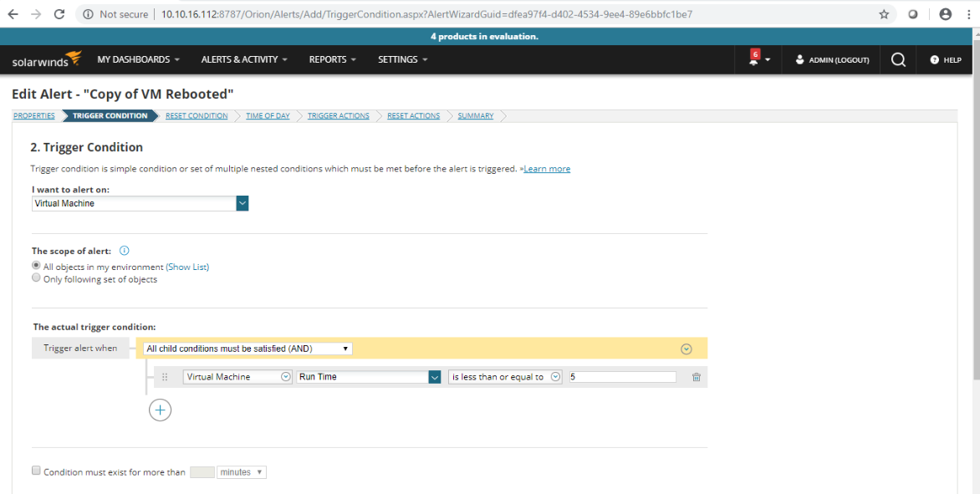Expand the notifications dropdown arrow
The width and height of the screenshot is (980, 494).
tap(768, 60)
